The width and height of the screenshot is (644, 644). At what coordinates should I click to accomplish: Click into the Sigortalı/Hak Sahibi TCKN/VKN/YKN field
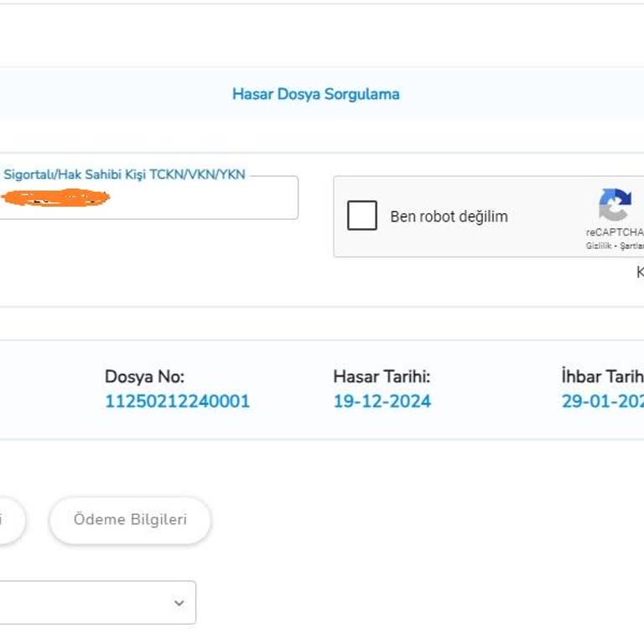[x=148, y=198]
